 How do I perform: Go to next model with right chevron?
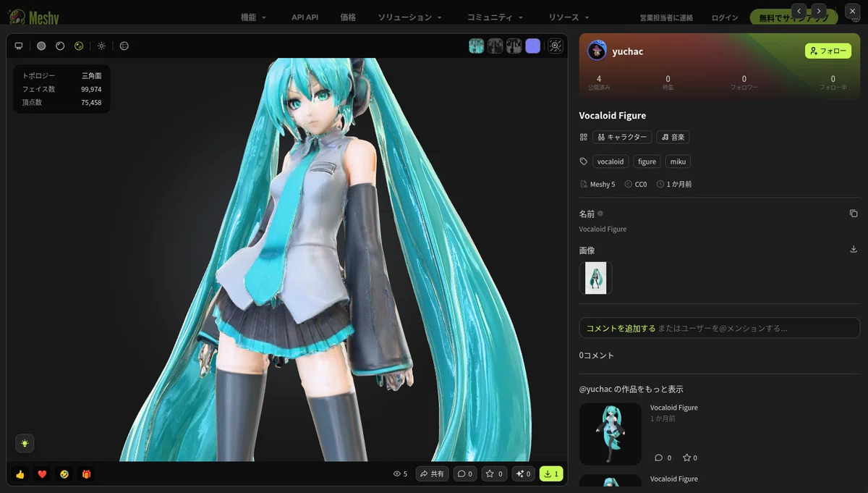click(818, 11)
